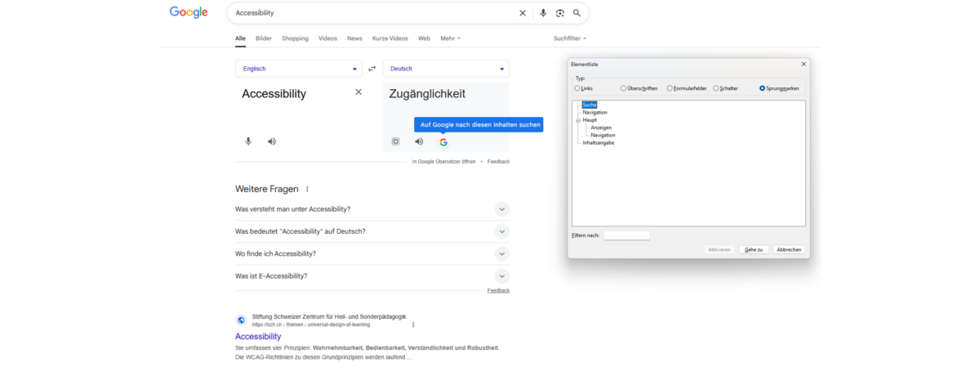Select the Links radio button
Screen dimensions: 980x376
point(577,88)
